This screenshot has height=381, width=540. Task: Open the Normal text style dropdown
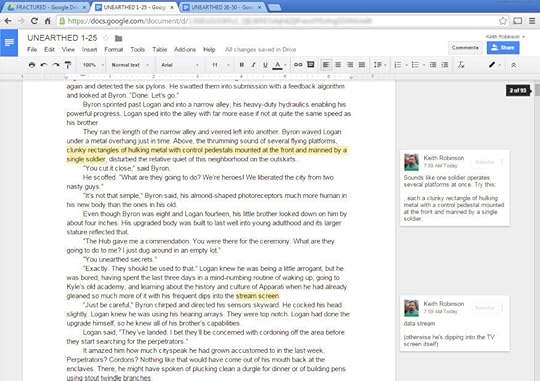coord(130,65)
